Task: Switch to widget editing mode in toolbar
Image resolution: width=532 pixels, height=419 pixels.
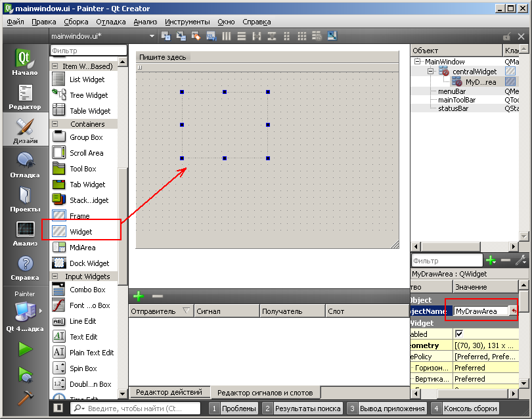Action: pos(166,36)
